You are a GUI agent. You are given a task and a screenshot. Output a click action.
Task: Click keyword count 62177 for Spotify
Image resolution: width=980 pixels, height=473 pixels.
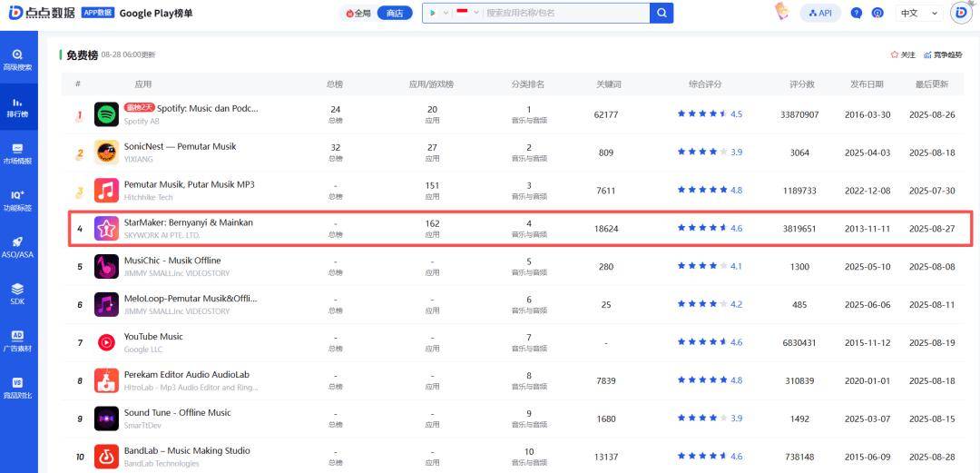pyautogui.click(x=605, y=114)
